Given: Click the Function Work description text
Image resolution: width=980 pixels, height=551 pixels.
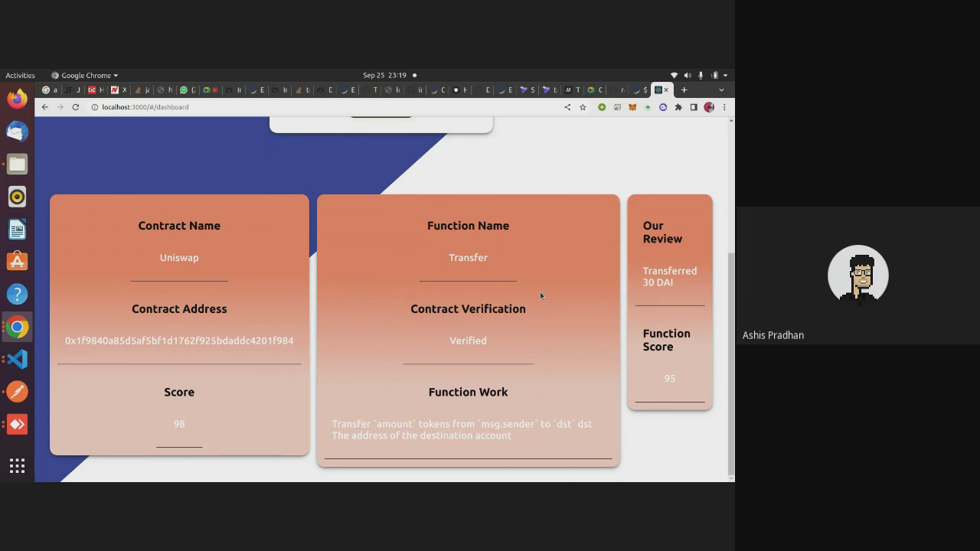Looking at the screenshot, I should [462, 429].
